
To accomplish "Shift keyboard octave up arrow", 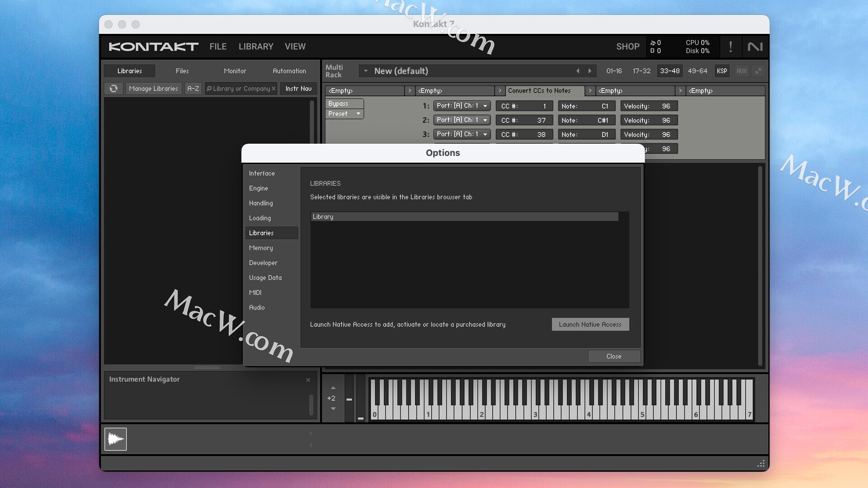I will [333, 388].
